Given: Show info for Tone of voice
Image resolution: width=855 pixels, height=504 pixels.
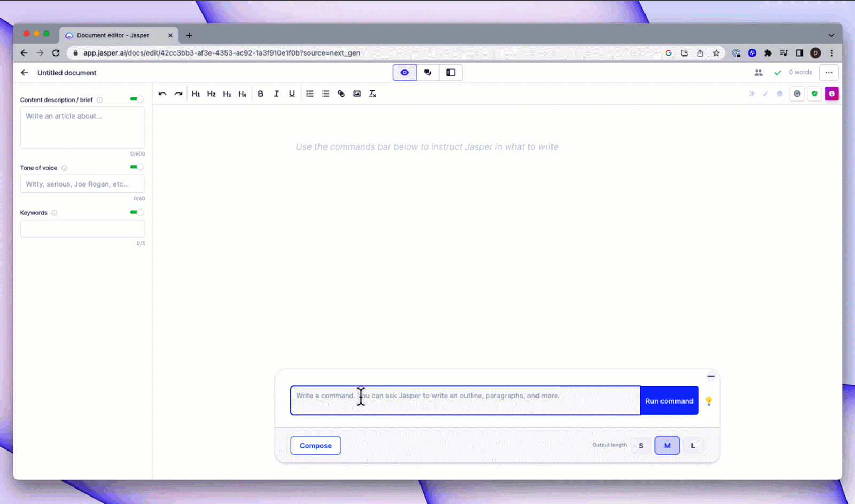Looking at the screenshot, I should (x=64, y=168).
